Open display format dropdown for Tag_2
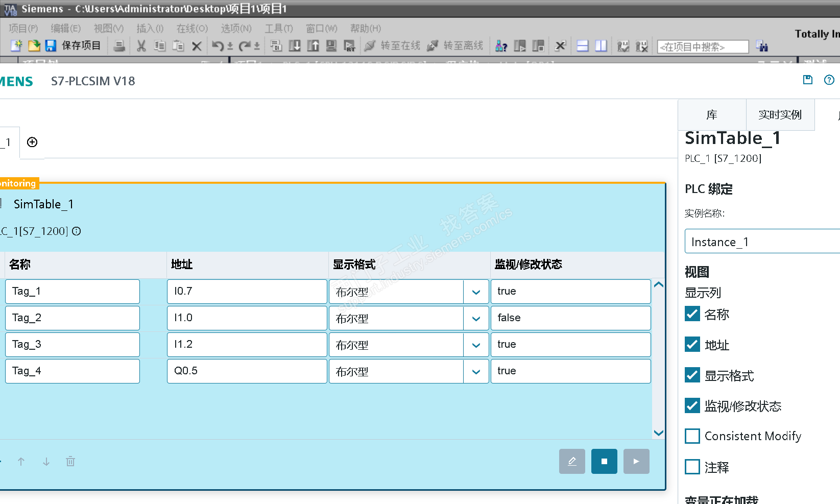The width and height of the screenshot is (840, 504). point(476,318)
